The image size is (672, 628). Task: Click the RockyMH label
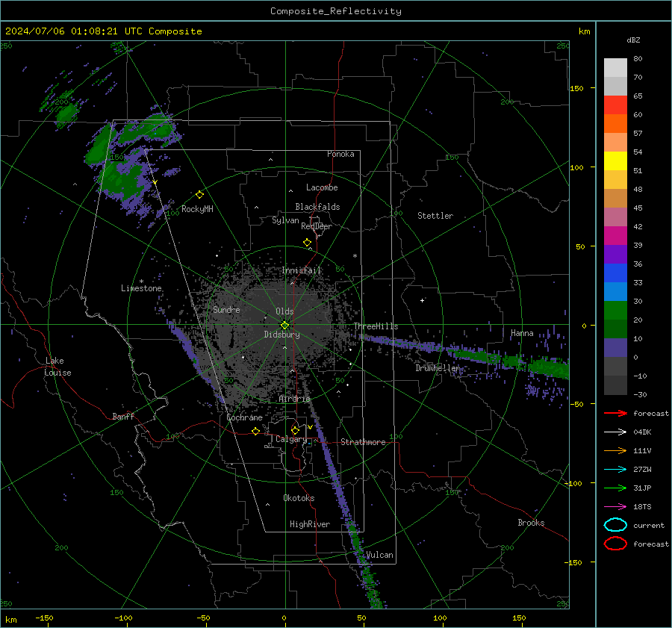pyautogui.click(x=197, y=209)
